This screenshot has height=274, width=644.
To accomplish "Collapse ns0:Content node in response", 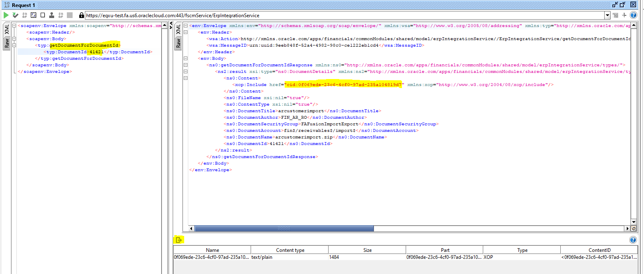I will click(x=185, y=78).
